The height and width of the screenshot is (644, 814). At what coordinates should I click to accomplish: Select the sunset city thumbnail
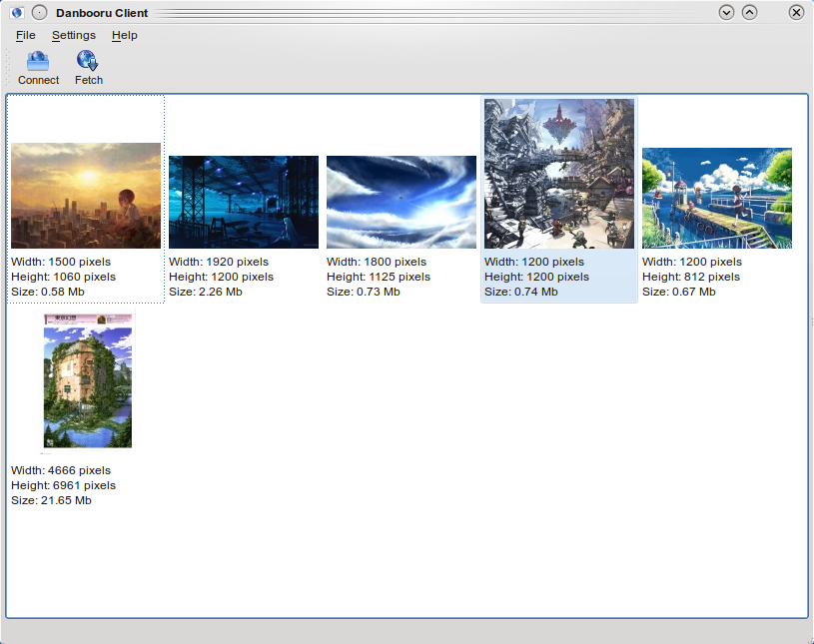point(86,196)
